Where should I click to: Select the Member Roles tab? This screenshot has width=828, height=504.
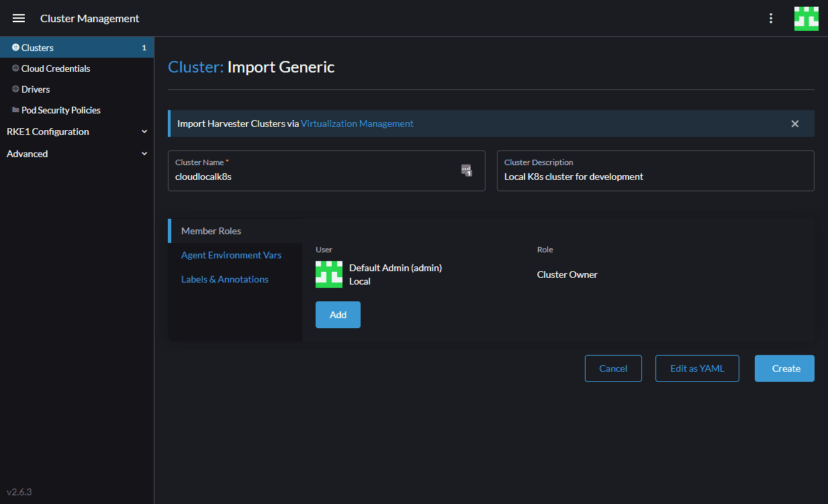(211, 230)
